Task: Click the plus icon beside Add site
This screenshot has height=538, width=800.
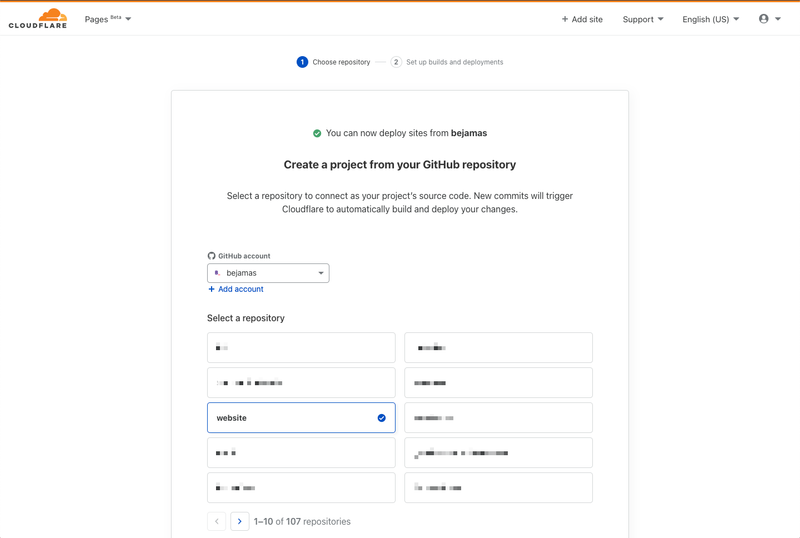Action: click(x=565, y=19)
